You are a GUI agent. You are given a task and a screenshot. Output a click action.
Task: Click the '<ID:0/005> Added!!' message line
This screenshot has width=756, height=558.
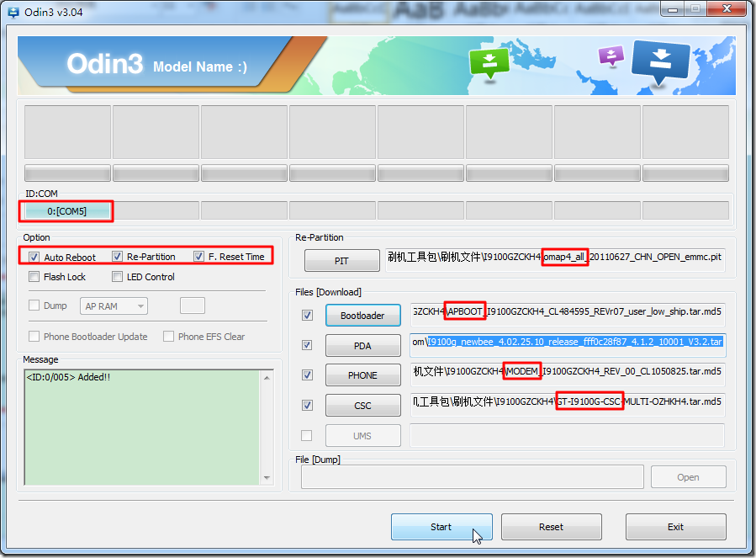coord(68,377)
